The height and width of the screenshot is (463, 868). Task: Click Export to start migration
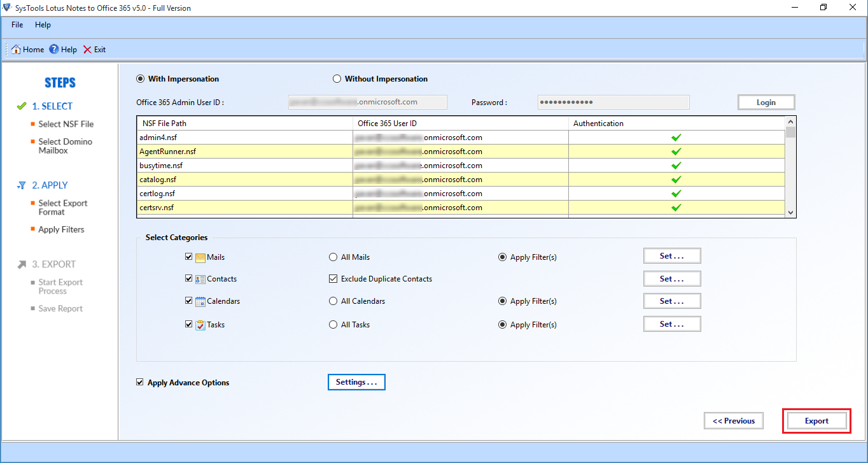click(816, 420)
